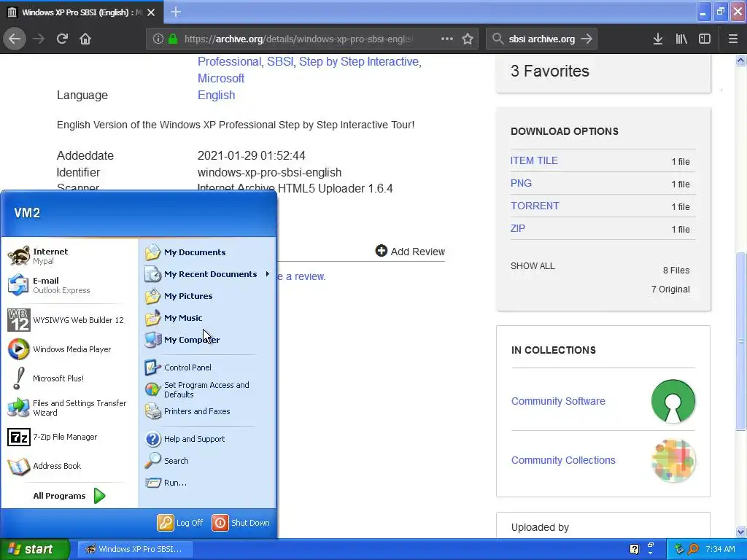Image resolution: width=747 pixels, height=560 pixels.
Task: Click the sbsi archive.org search box
Action: 541,39
